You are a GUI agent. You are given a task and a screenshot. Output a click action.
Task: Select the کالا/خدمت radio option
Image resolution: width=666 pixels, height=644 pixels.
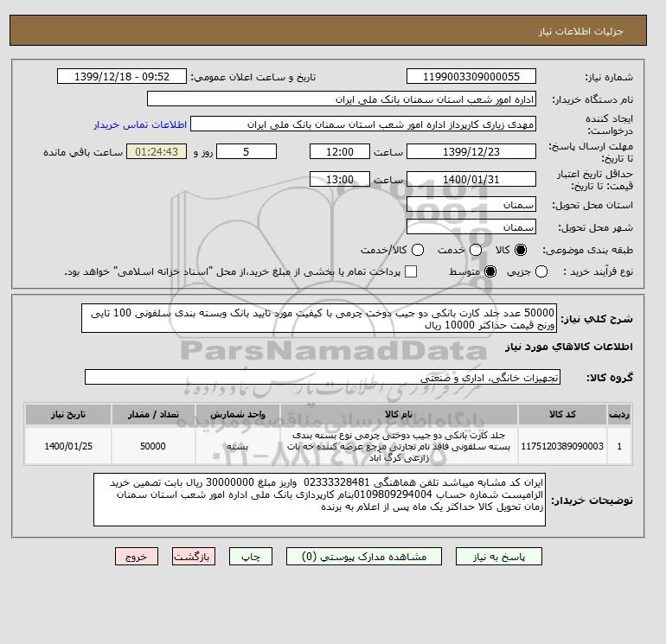pyautogui.click(x=418, y=250)
